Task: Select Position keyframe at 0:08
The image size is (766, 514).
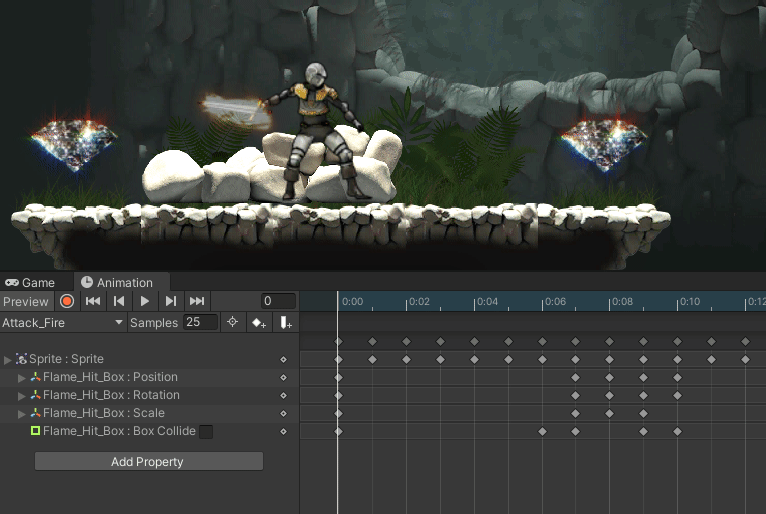Action: click(x=610, y=378)
